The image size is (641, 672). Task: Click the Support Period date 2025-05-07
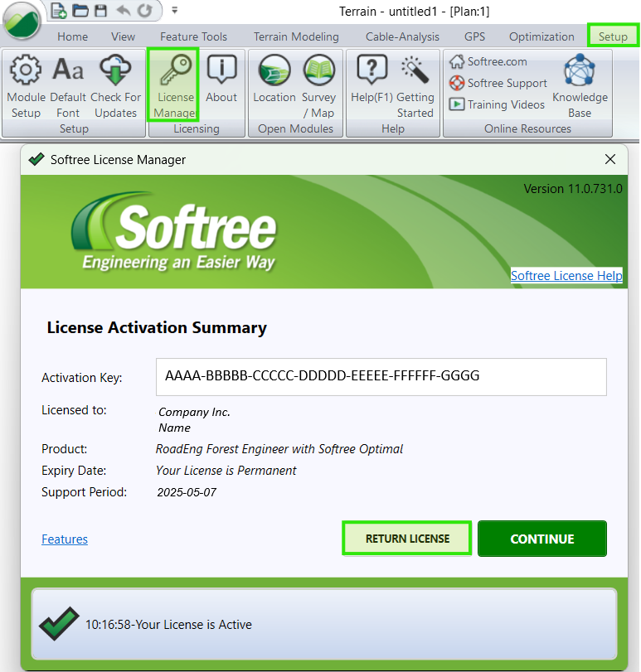(187, 492)
